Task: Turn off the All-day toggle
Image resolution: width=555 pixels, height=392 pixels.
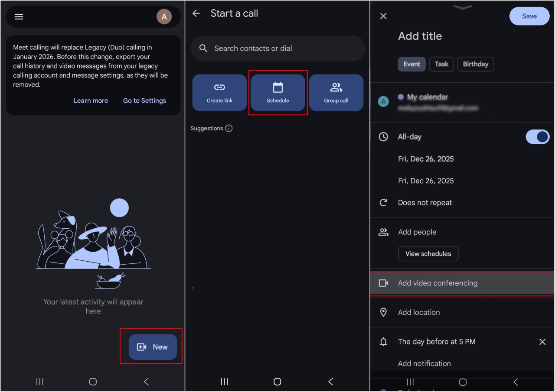Action: 537,137
